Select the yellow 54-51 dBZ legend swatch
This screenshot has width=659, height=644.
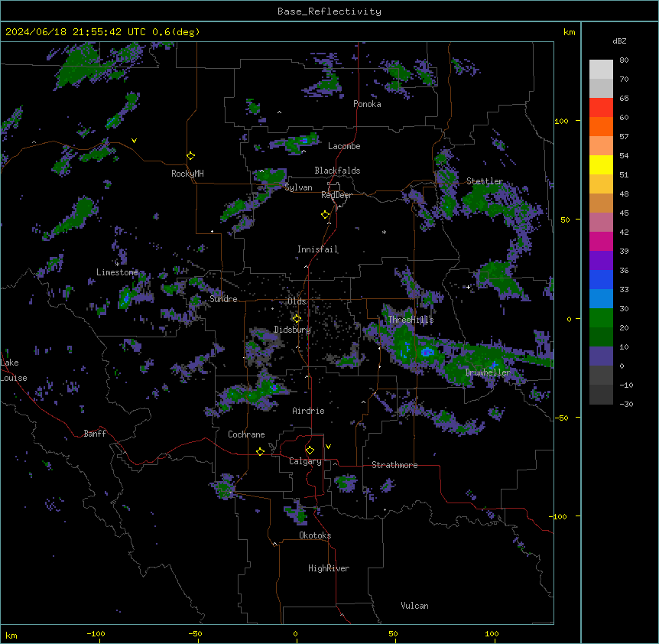[601, 164]
